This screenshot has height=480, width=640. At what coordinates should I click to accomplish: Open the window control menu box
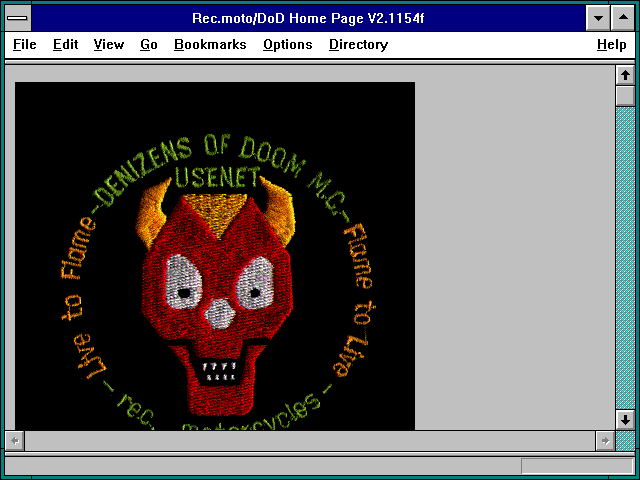coord(18,18)
